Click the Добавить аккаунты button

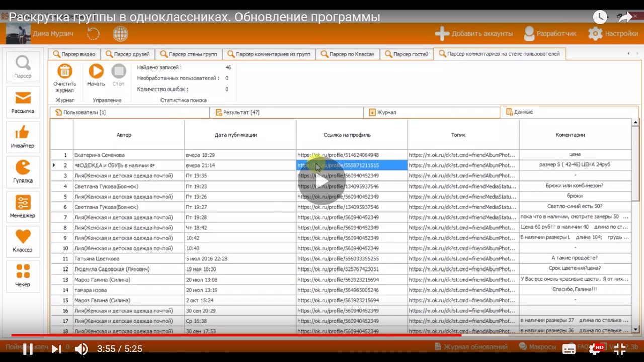tap(474, 34)
